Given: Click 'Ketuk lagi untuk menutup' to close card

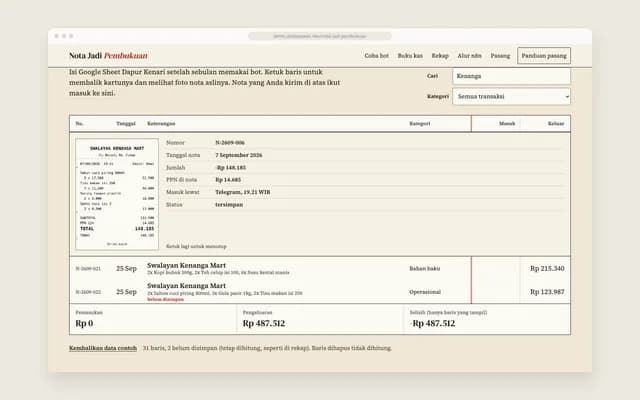Looking at the screenshot, I should pyautogui.click(x=196, y=246).
